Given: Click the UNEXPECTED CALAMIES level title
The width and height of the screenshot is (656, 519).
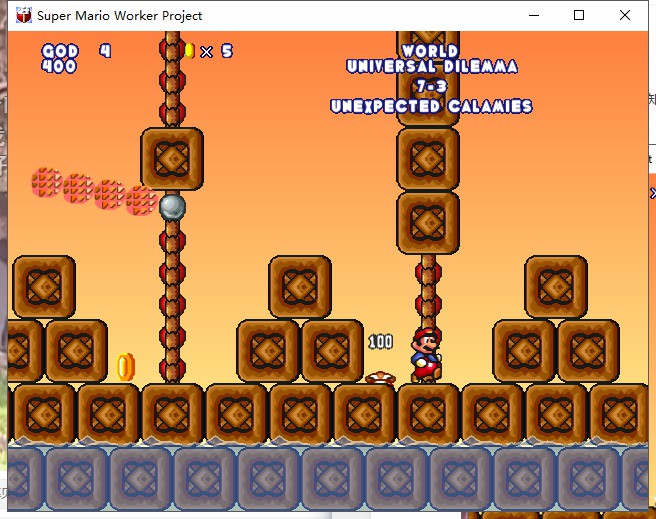Looking at the screenshot, I should (431, 106).
